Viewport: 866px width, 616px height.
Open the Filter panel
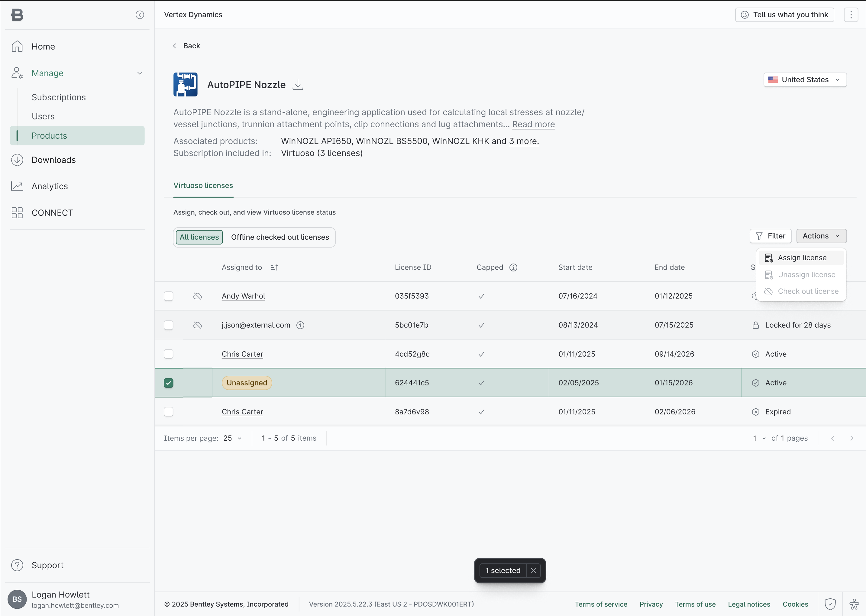[x=771, y=236]
